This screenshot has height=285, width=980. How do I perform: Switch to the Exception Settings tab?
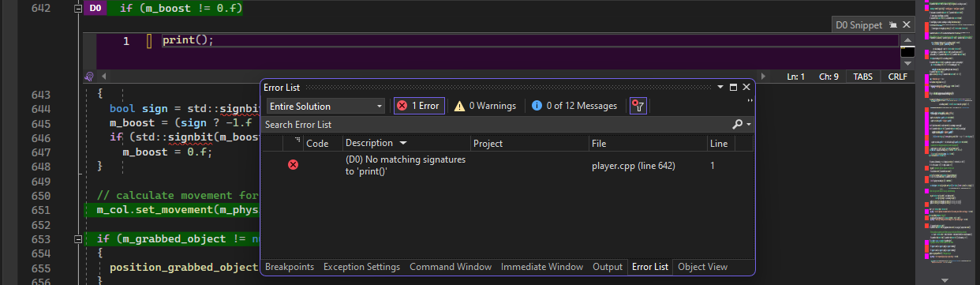[x=361, y=267]
